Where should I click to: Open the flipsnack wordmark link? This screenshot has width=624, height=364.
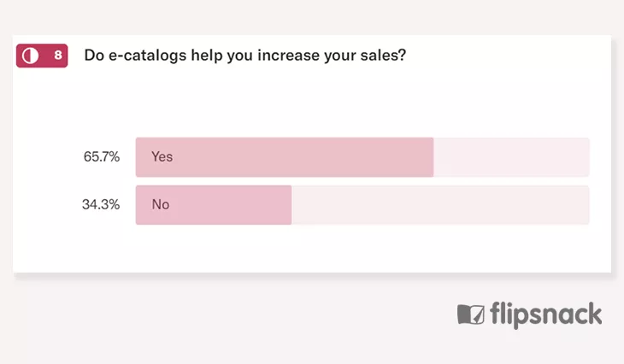point(545,314)
